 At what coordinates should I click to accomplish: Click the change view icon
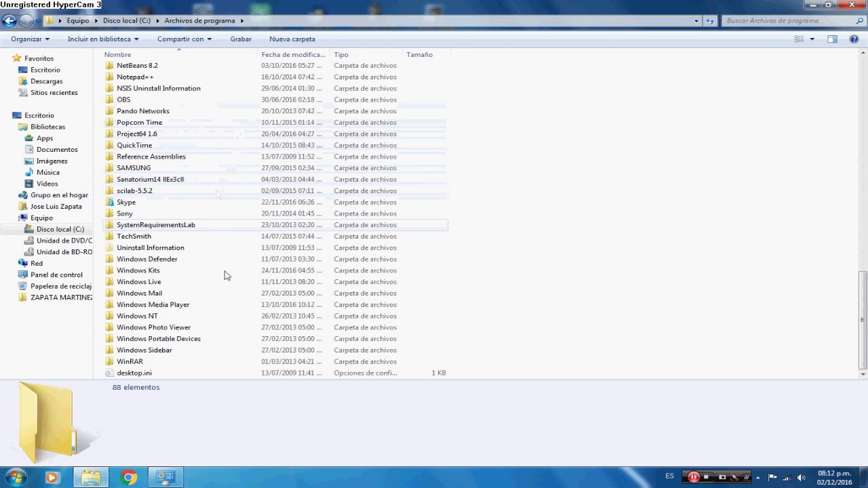(799, 39)
